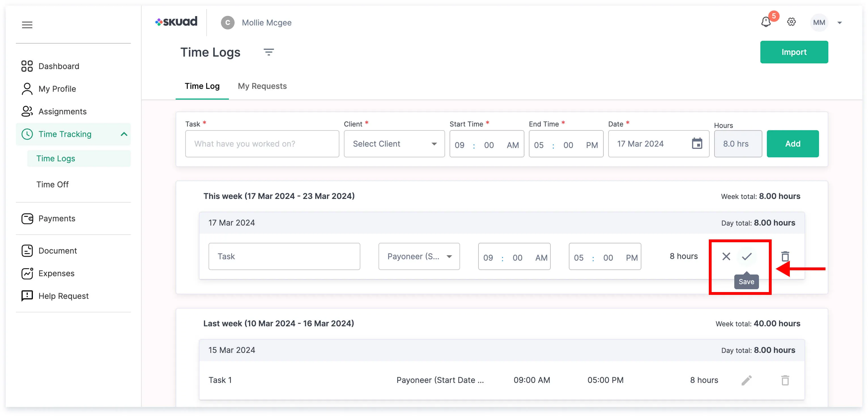Click the Import button
The image size is (868, 416).
coord(794,52)
